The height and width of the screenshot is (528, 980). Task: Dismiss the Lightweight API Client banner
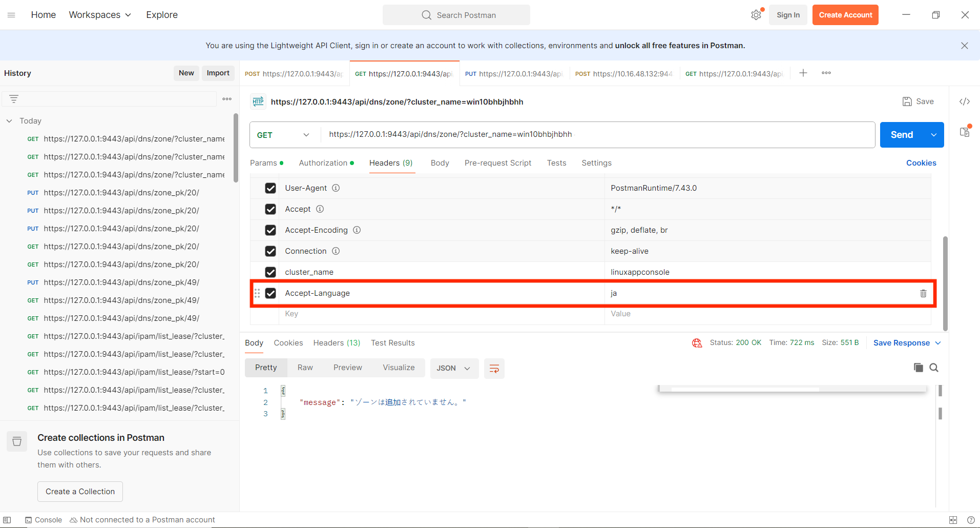click(964, 46)
